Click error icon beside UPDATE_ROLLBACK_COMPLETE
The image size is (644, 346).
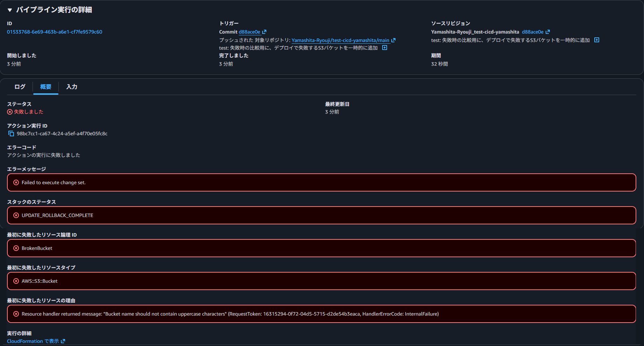coord(16,215)
